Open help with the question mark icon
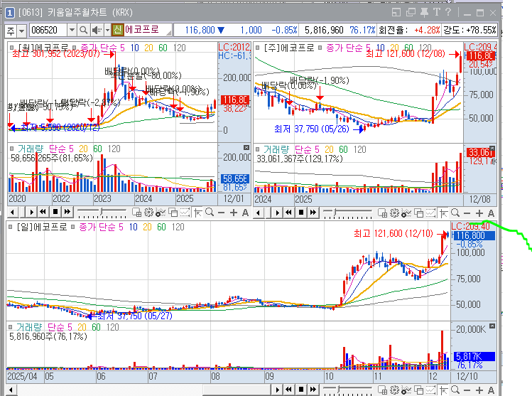The image size is (532, 396). coord(448,13)
